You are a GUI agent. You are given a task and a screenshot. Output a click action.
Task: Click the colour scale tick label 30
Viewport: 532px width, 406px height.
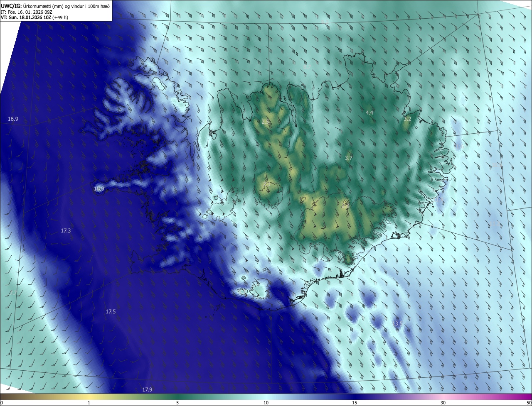(443, 403)
